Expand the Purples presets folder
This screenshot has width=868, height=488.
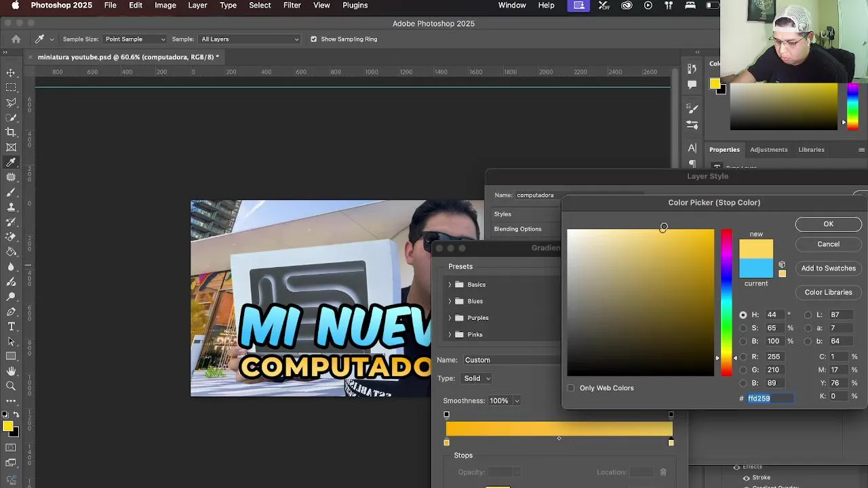coord(450,318)
